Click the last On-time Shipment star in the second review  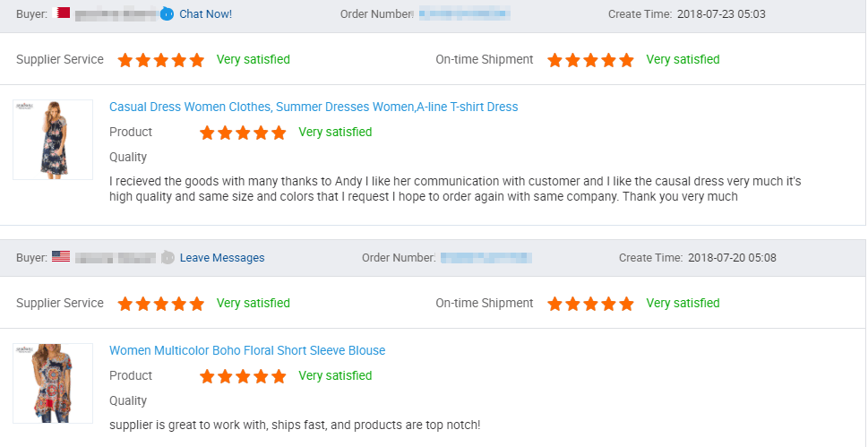627,304
